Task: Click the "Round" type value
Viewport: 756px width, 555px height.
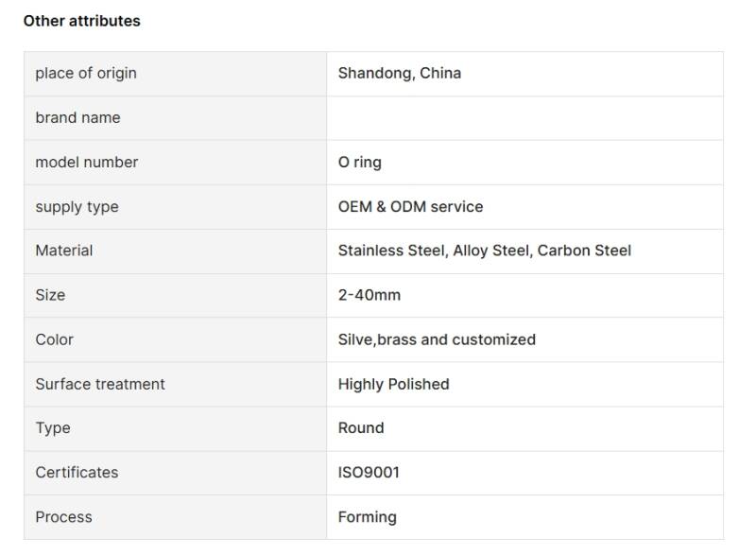Action: (x=361, y=428)
